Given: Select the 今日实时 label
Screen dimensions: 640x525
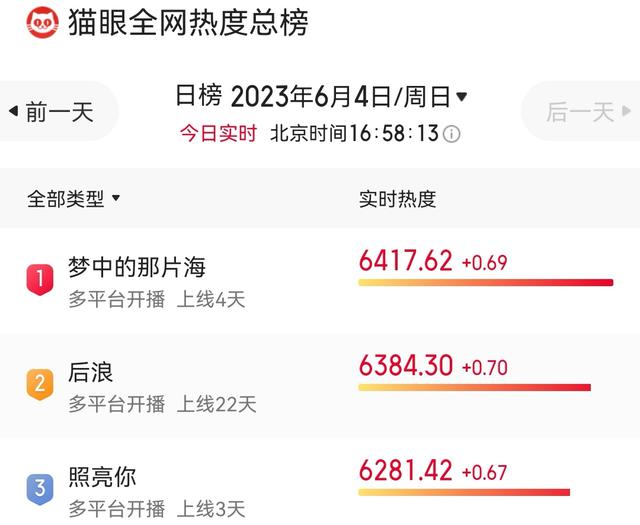Looking at the screenshot, I should [x=218, y=133].
